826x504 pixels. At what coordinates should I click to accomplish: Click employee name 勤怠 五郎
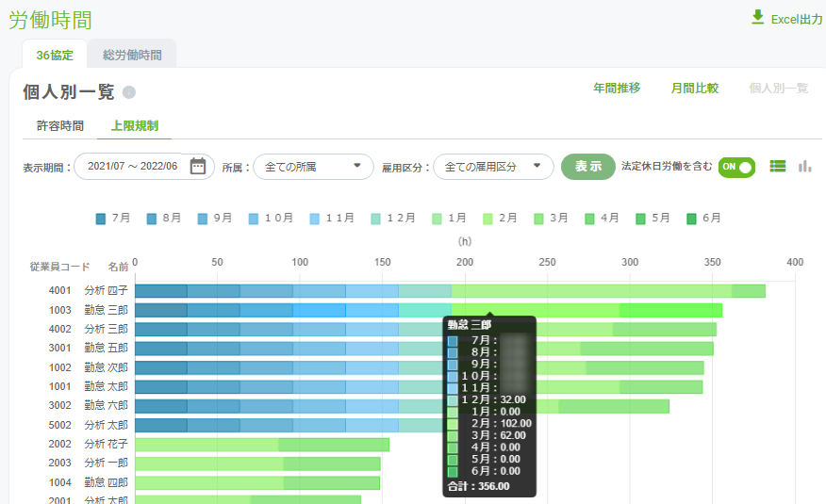point(106,348)
